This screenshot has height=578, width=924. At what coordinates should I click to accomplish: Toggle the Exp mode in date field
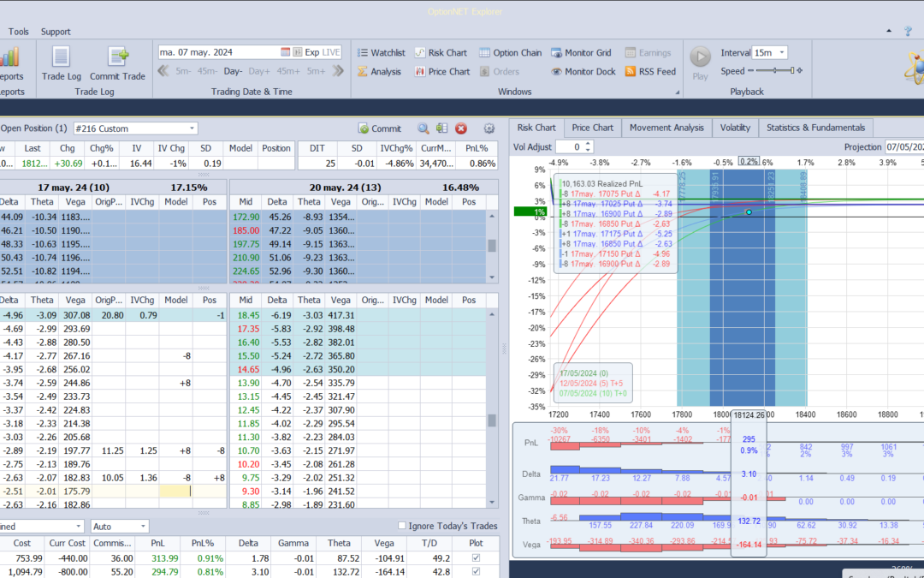[311, 52]
